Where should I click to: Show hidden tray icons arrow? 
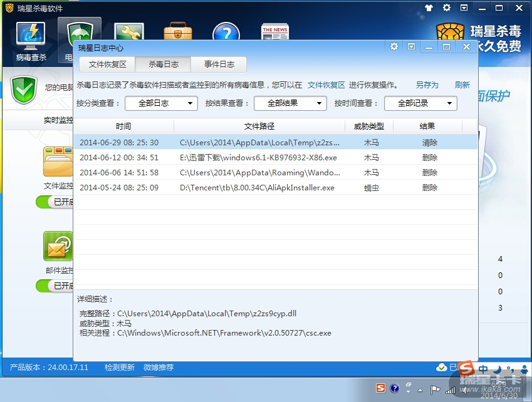(x=420, y=391)
